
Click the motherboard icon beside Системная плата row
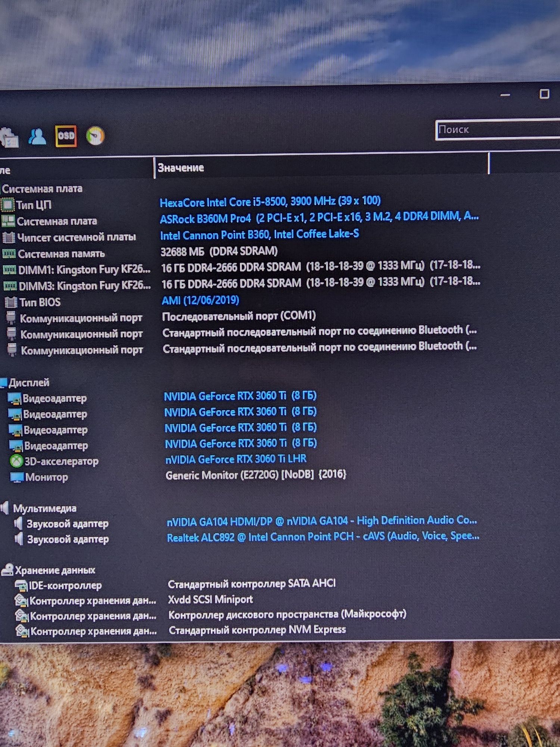pos(8,221)
